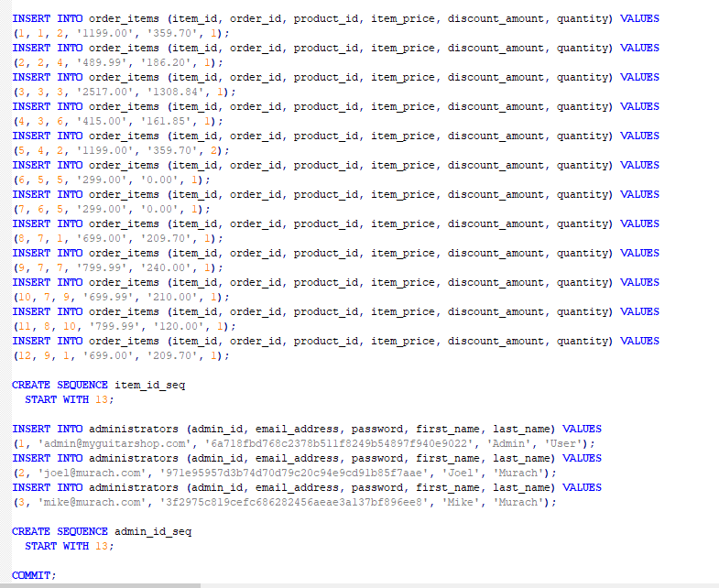Viewport: 719px width, 588px height.
Task: Click START WITH under admin_id_seq
Action: pos(57,546)
